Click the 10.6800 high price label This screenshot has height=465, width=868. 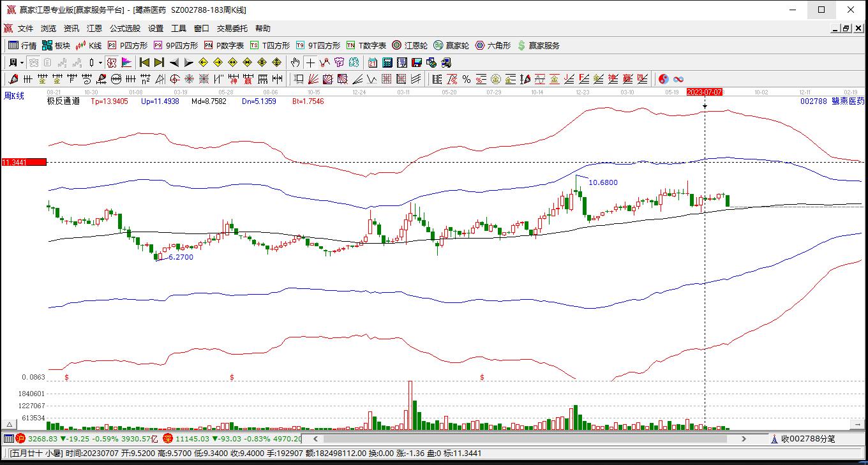pos(603,182)
